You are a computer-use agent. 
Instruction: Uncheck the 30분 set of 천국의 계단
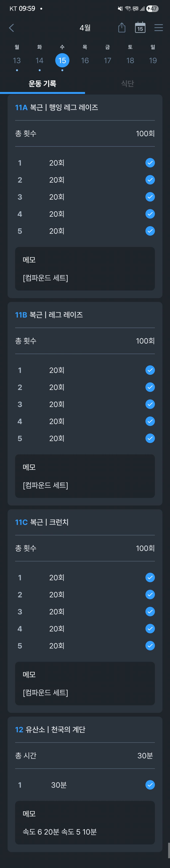click(150, 785)
